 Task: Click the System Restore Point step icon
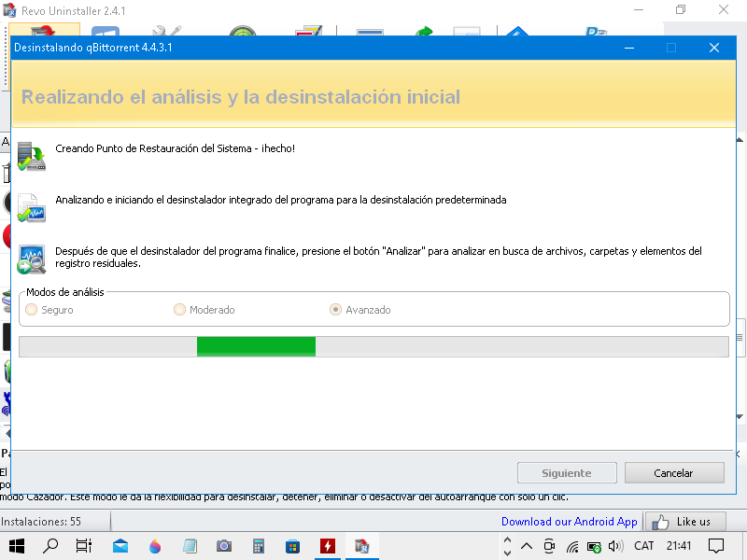coord(32,156)
